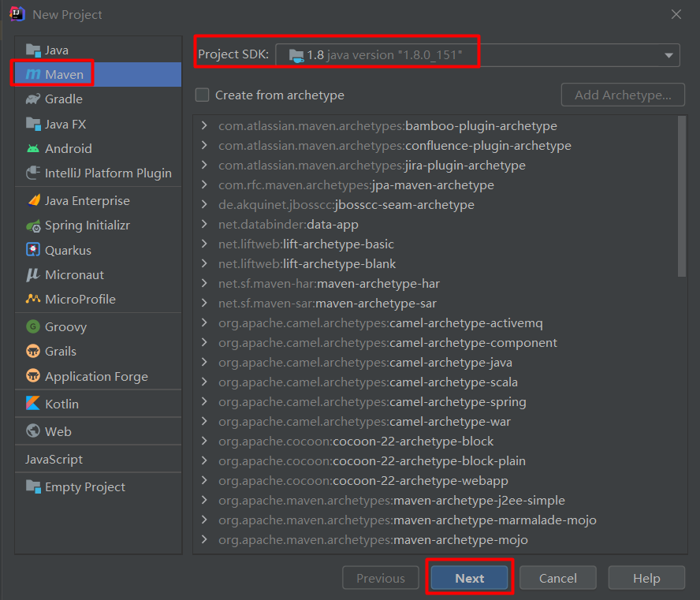Click the SDK folder icon in combo box
The image size is (700, 600).
296,55
